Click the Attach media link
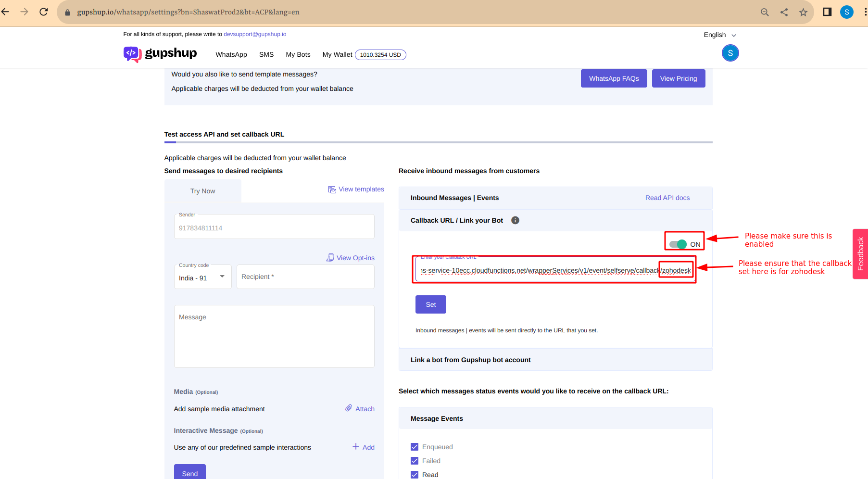The image size is (868, 479). 365,409
